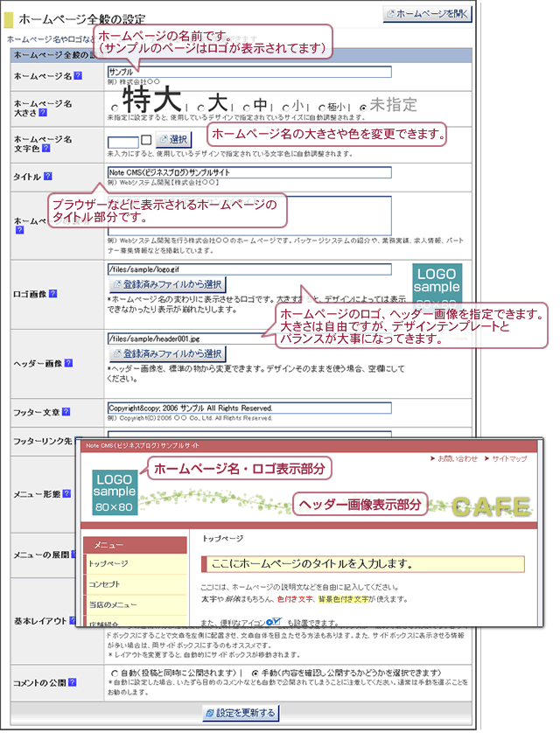
Task: Click the 設定を更新する button
Action: pos(241,713)
